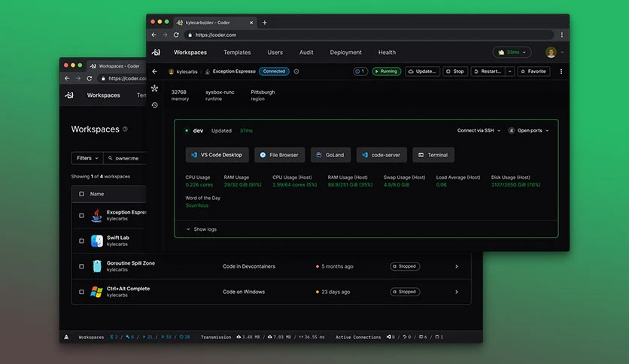Image resolution: width=629 pixels, height=364 pixels.
Task: Click the status bar icon left of Workspaces
Action: coord(66,337)
